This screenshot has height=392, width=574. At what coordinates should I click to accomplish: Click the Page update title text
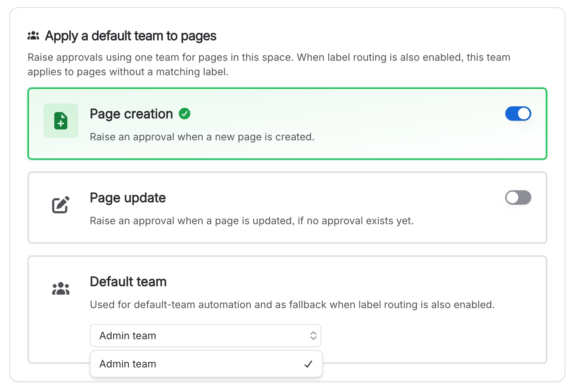tap(128, 198)
